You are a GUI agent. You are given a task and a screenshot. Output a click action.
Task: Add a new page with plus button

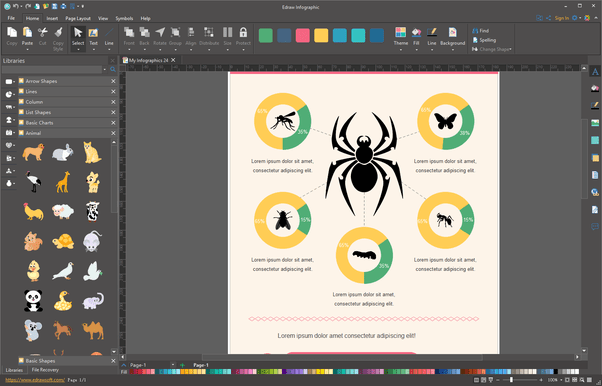click(x=182, y=365)
